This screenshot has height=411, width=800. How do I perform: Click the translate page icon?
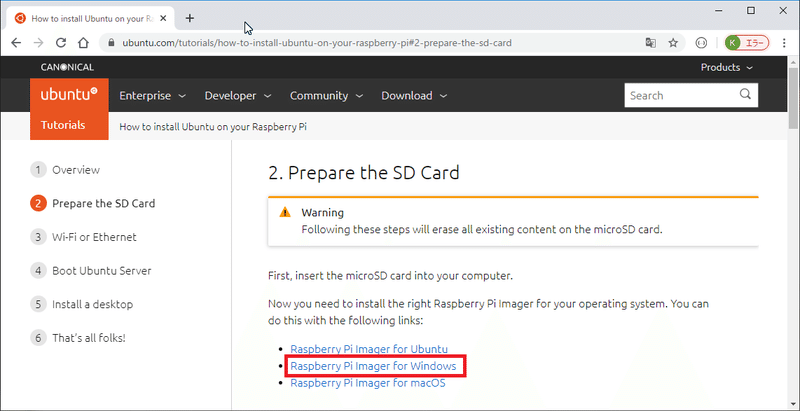click(x=651, y=43)
